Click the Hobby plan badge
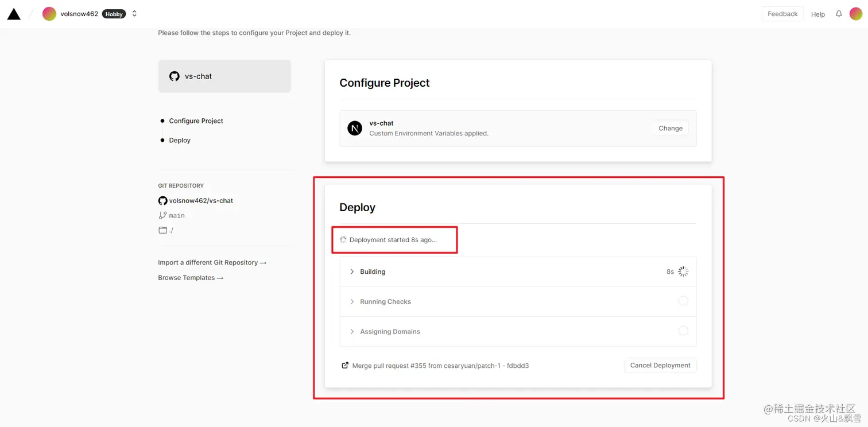The image size is (868, 427). tap(114, 14)
